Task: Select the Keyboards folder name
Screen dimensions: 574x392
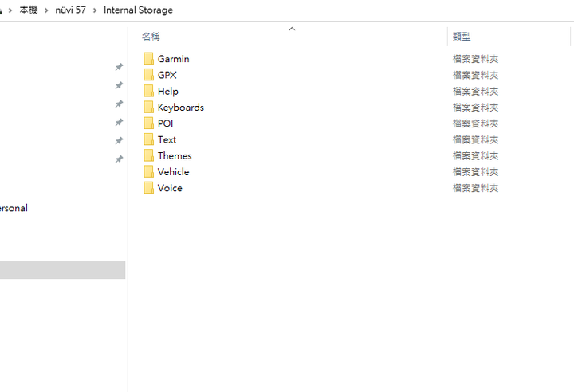Action: 181,108
